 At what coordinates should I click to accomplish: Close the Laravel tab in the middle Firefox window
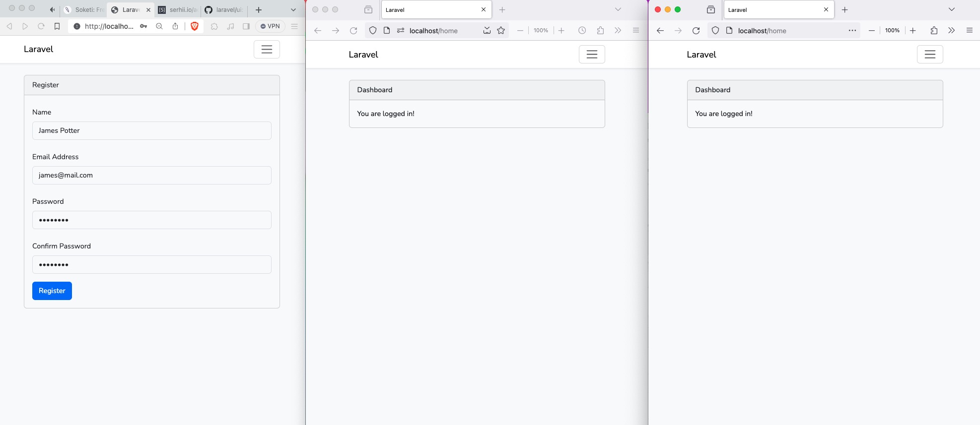(484, 9)
